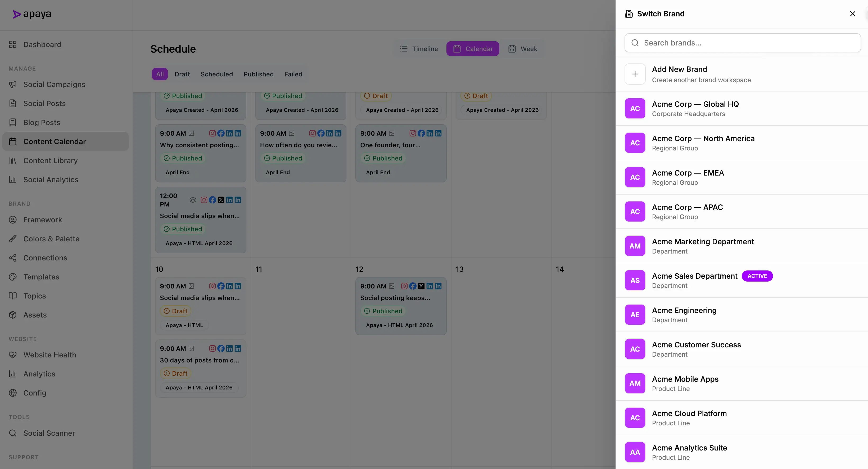Click the Config globe icon
Screen dimensions: 868x469
tap(13, 393)
